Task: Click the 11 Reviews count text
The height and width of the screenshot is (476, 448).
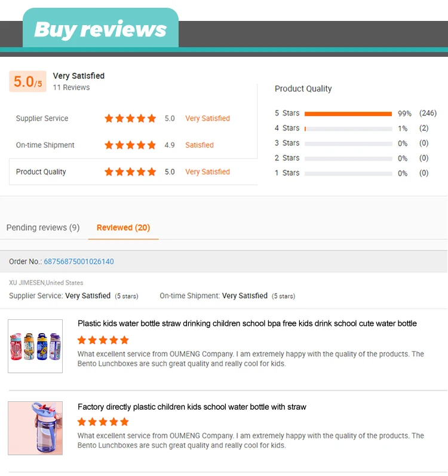Action: tap(71, 87)
